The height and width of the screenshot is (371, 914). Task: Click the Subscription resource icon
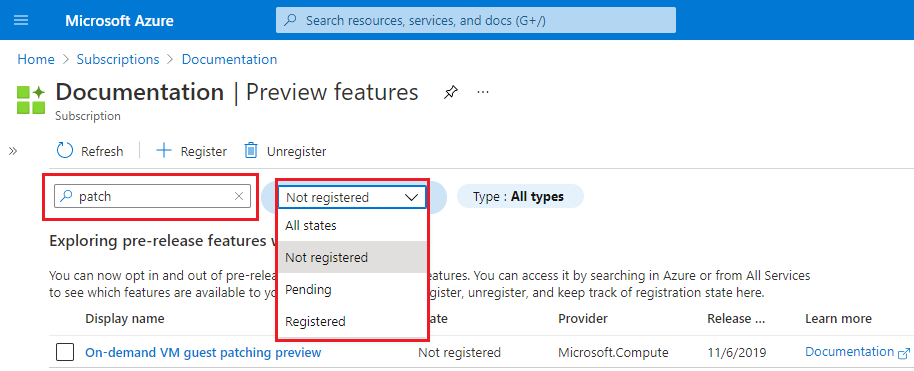[31, 99]
